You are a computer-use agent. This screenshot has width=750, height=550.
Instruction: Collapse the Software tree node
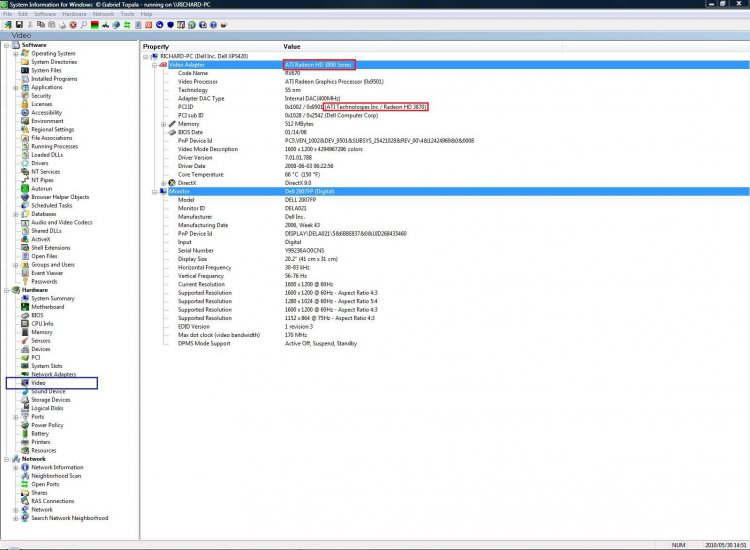(7, 45)
